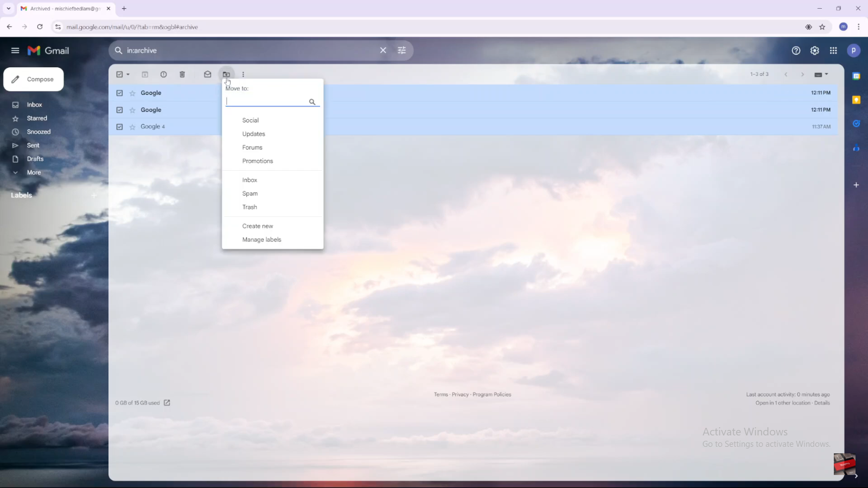
Task: Archive selected conversations icon
Action: (x=145, y=74)
